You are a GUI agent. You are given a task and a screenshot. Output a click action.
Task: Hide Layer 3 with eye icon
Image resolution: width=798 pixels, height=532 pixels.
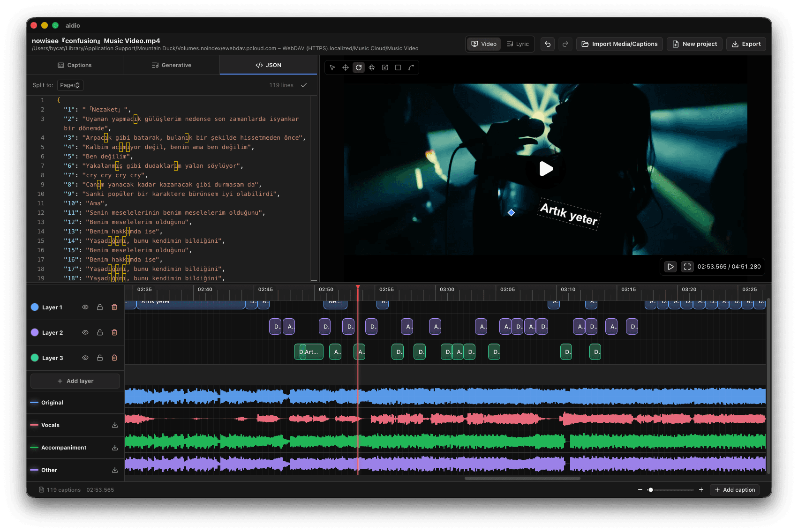[85, 358]
